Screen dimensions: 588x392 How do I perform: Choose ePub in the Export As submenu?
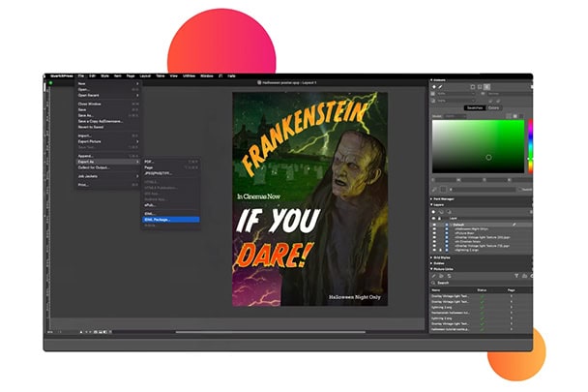point(170,205)
